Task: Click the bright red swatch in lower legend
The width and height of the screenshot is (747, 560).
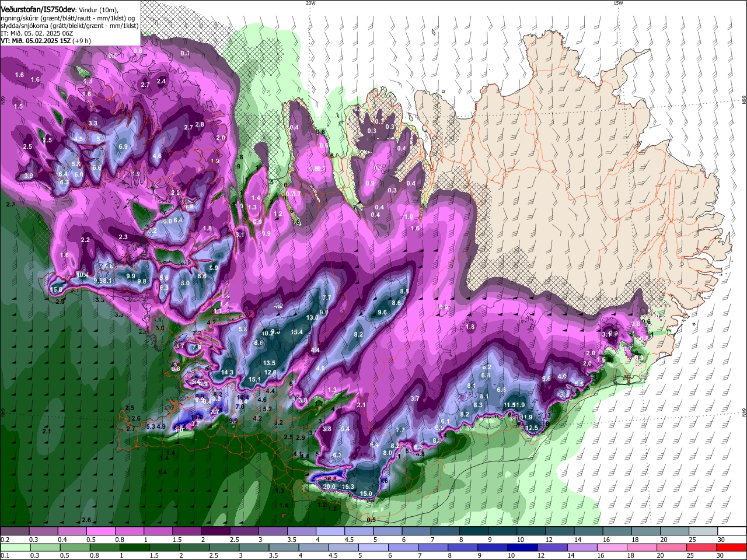Action: click(732, 548)
